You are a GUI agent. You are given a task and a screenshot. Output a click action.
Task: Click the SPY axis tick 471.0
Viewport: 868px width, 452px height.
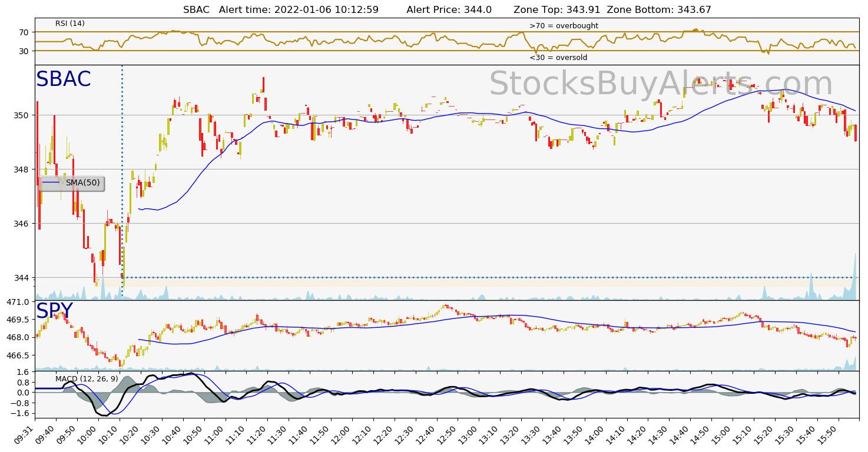point(18,302)
